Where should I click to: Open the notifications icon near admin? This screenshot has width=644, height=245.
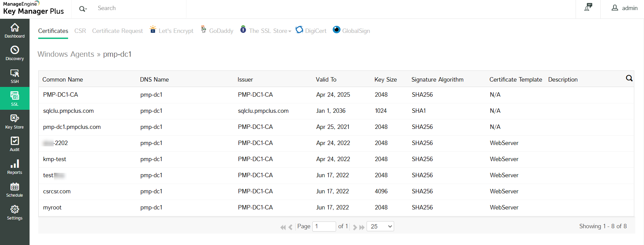tap(588, 7)
